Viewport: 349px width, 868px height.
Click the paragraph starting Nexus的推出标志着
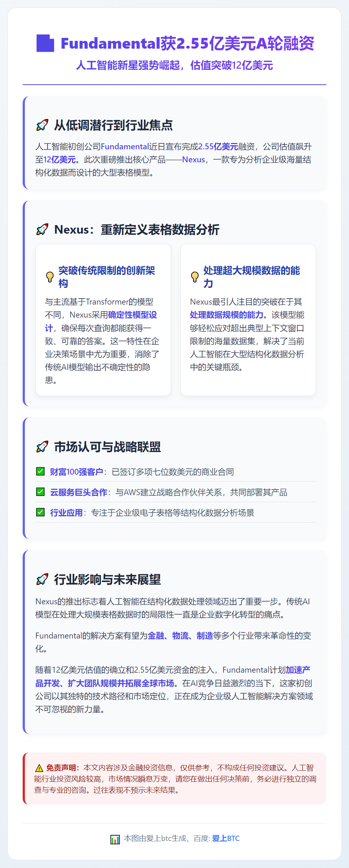pos(173,608)
